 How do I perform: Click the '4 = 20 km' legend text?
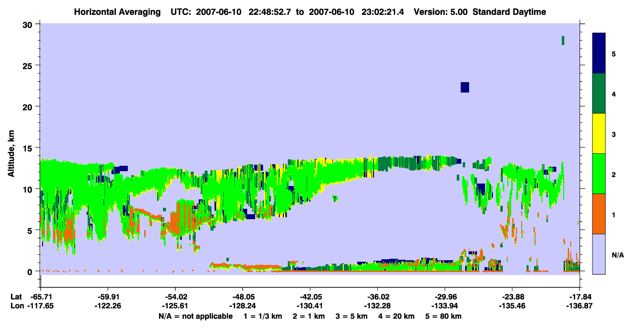(x=396, y=316)
